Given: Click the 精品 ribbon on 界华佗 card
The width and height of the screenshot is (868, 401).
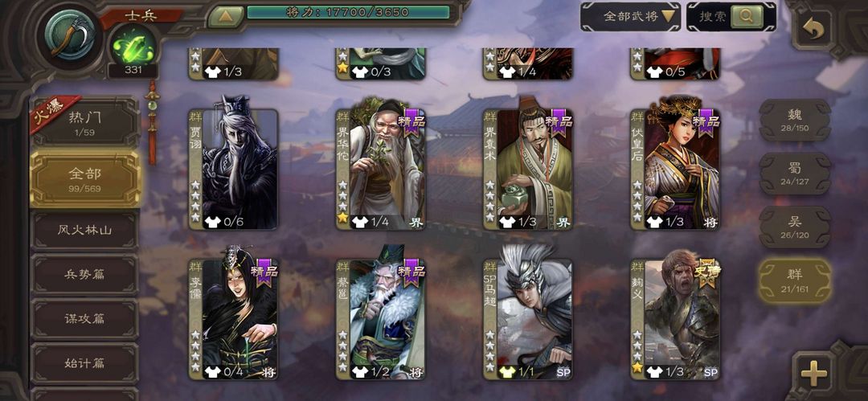Looking at the screenshot, I should click(x=411, y=122).
